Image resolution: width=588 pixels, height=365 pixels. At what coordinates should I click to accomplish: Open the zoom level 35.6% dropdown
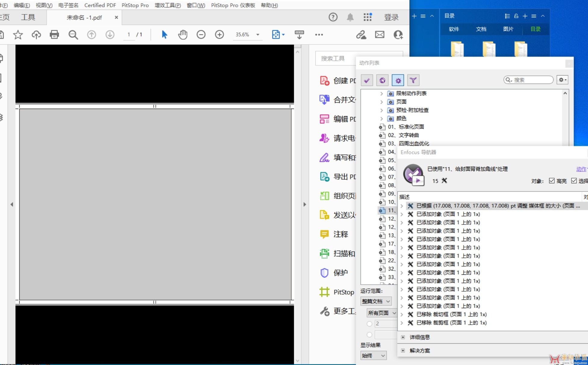(258, 35)
